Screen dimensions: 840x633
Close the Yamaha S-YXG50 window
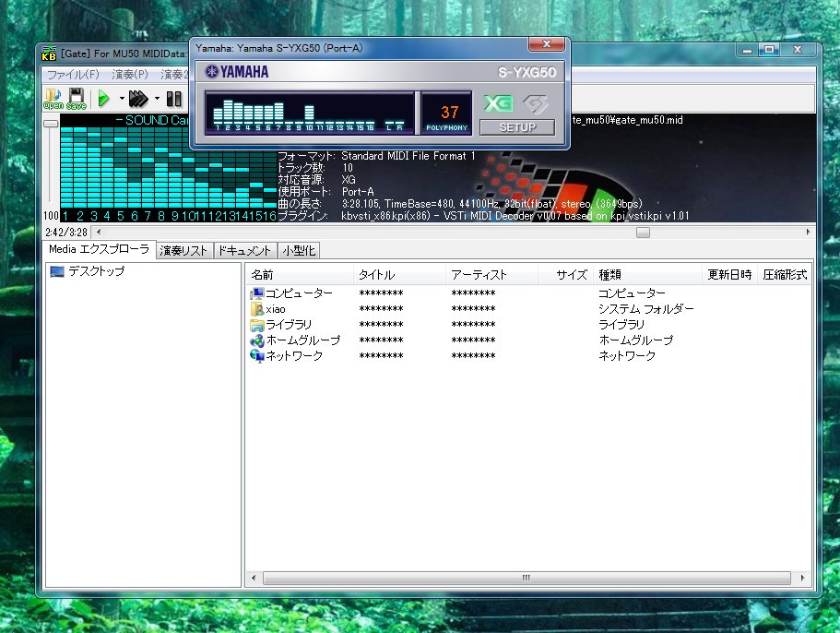(547, 44)
